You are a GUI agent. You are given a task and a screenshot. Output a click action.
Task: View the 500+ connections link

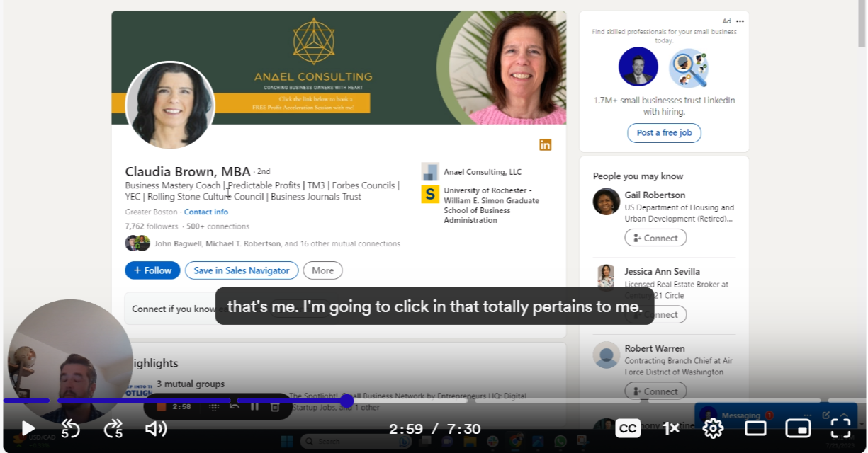(218, 226)
